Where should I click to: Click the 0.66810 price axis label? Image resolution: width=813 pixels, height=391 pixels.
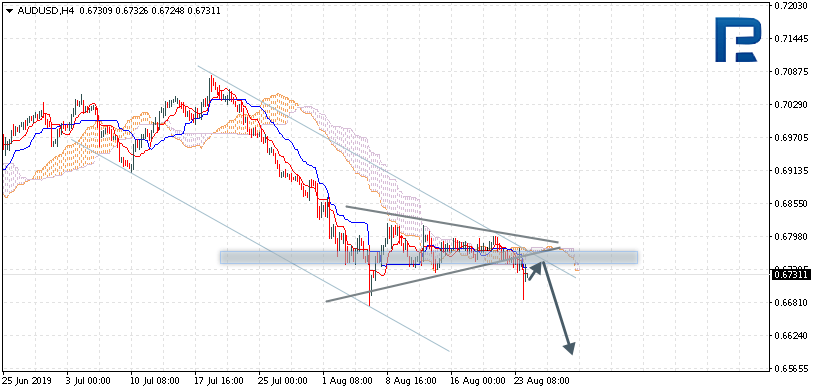click(x=791, y=302)
